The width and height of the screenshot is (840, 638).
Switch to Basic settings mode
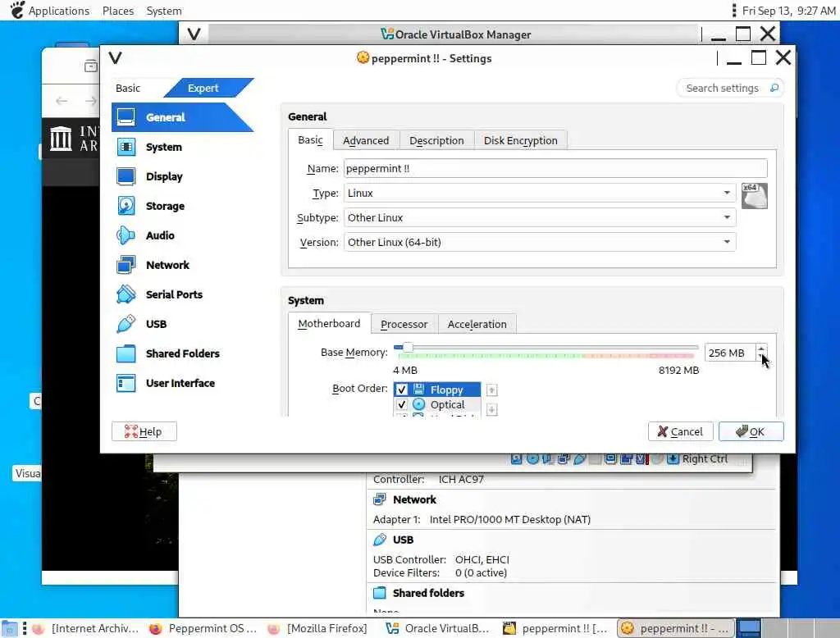[x=127, y=88]
